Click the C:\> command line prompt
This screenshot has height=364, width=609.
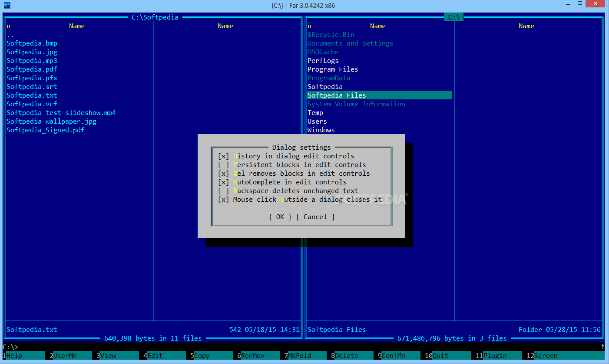[x=10, y=347]
